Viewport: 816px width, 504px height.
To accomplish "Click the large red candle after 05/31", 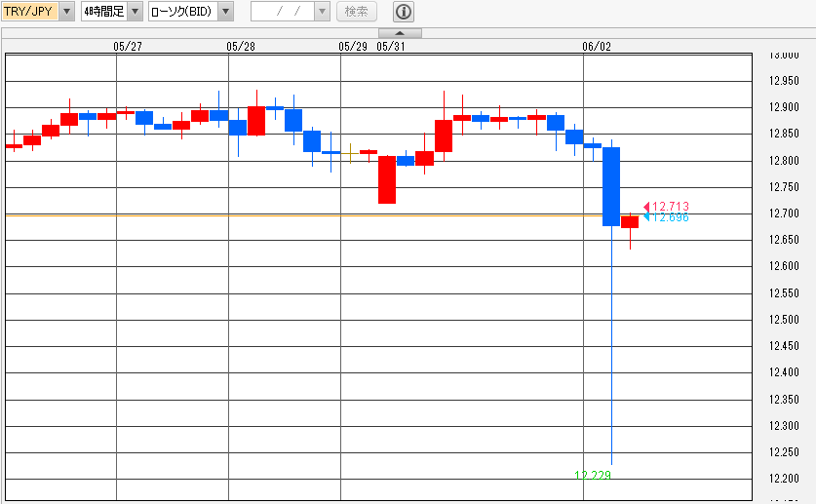I will [387, 179].
